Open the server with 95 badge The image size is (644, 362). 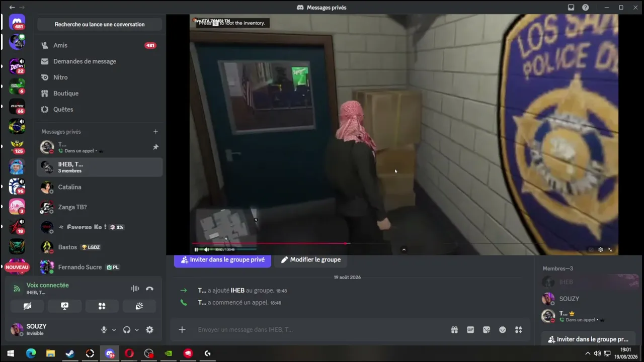17,187
